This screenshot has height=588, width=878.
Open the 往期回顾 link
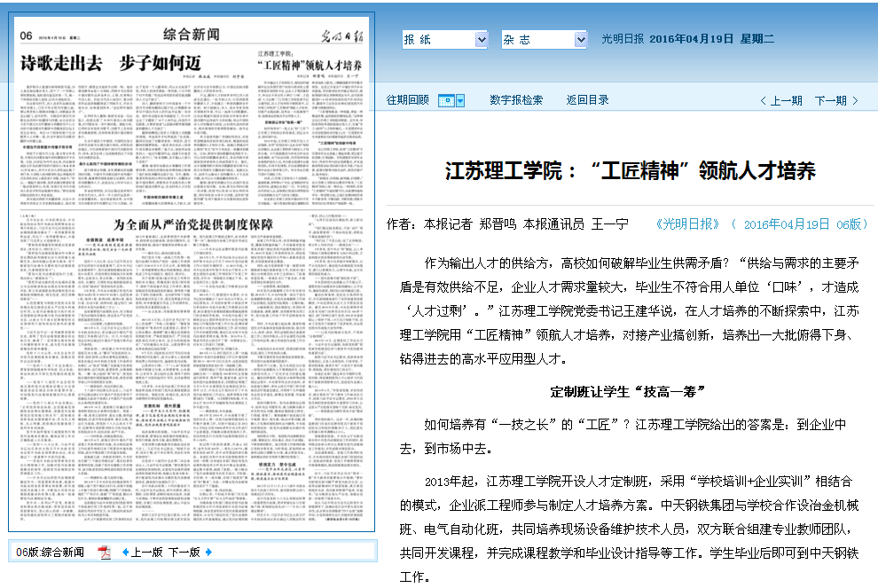coord(408,100)
